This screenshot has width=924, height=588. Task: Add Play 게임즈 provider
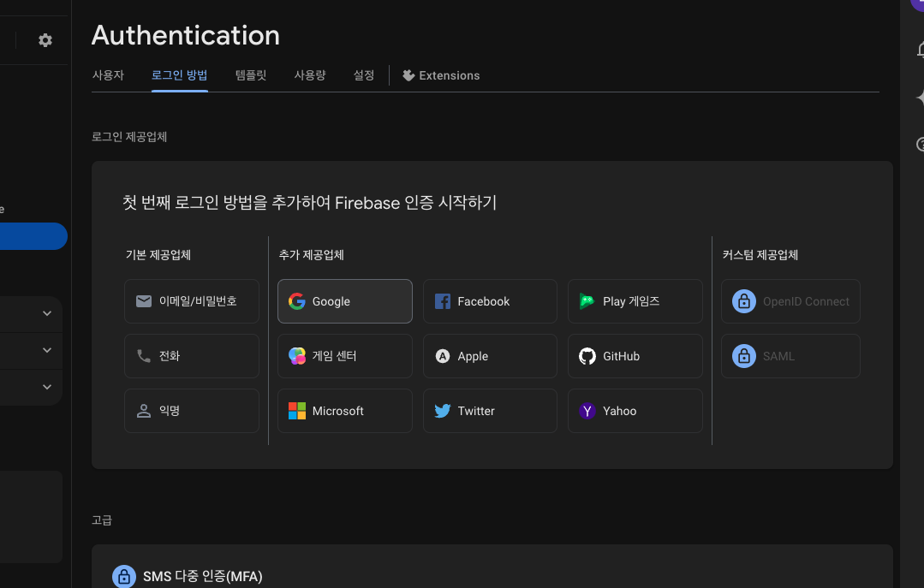click(x=635, y=301)
